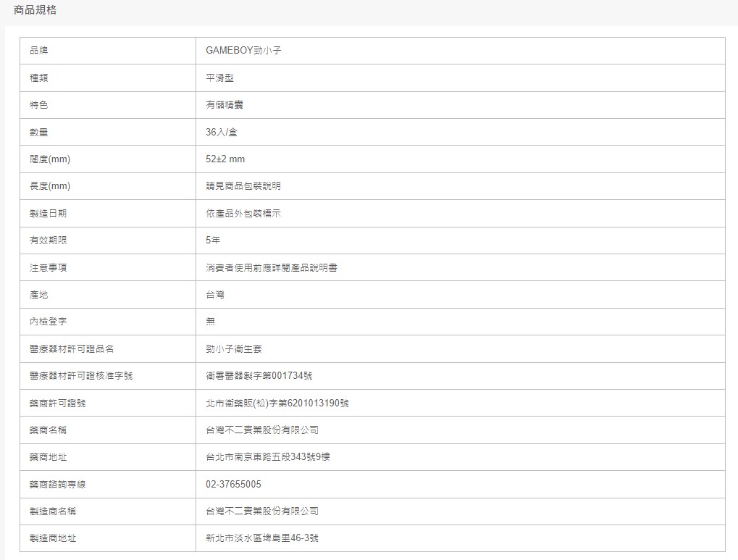Select the 產地 label cell
Viewport: 738px width, 560px height.
108,295
